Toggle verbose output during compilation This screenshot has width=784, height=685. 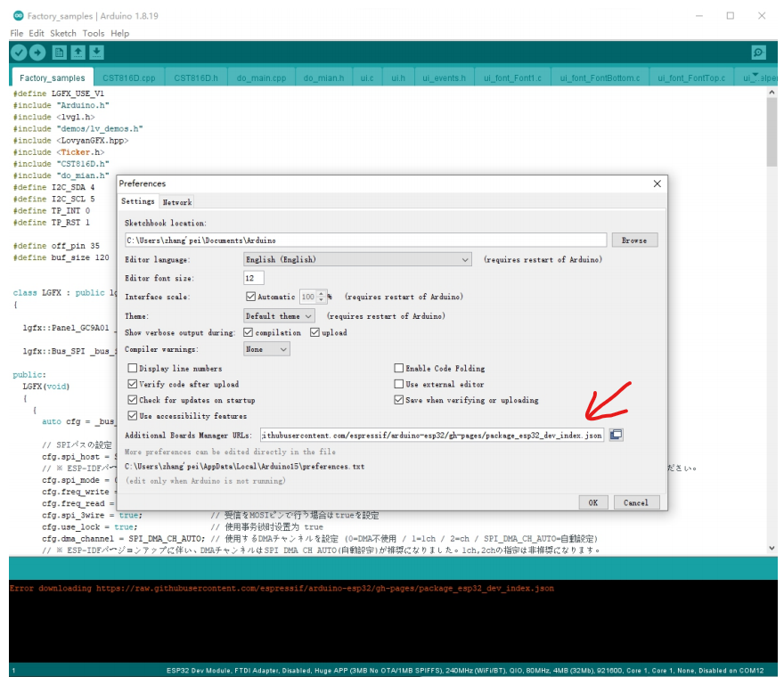(248, 332)
